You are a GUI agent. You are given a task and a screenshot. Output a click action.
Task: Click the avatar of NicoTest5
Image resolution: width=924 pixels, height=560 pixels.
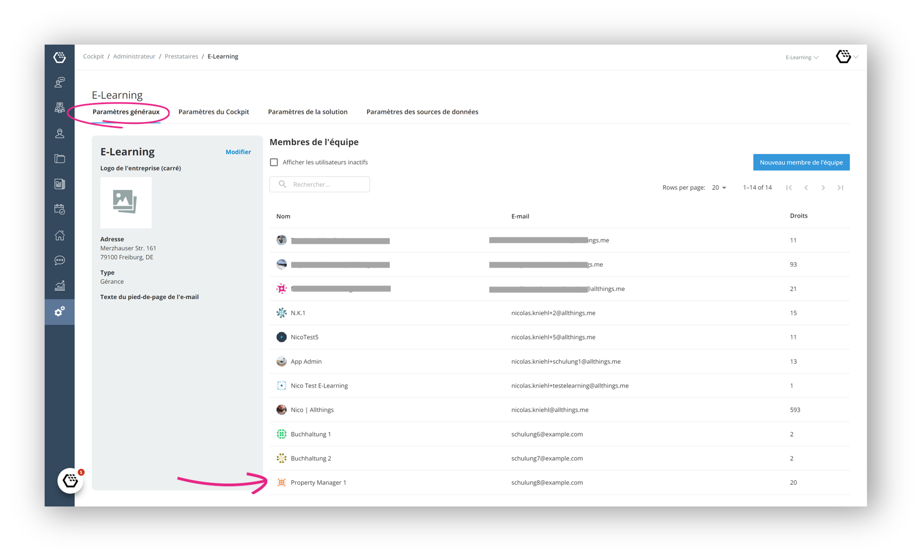(x=281, y=337)
